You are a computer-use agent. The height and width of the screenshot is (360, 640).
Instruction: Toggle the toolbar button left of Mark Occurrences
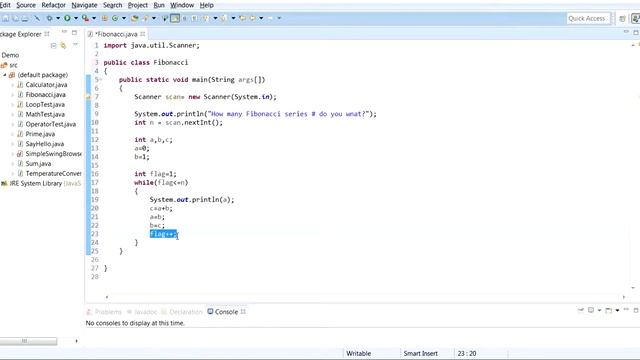click(165, 18)
